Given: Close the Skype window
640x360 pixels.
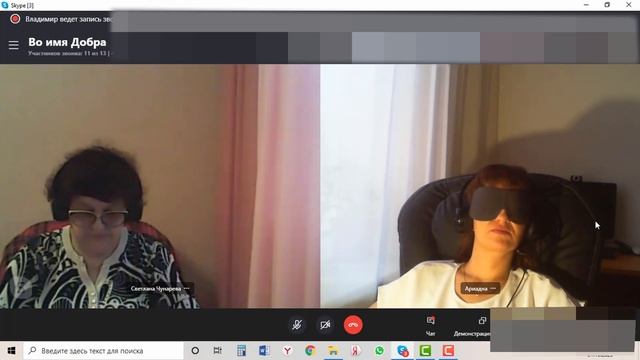Looking at the screenshot, I should [629, 5].
